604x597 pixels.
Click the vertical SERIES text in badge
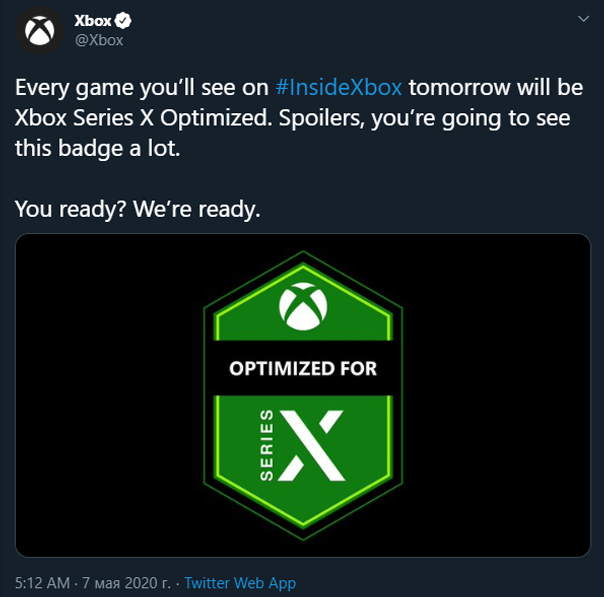tap(267, 445)
